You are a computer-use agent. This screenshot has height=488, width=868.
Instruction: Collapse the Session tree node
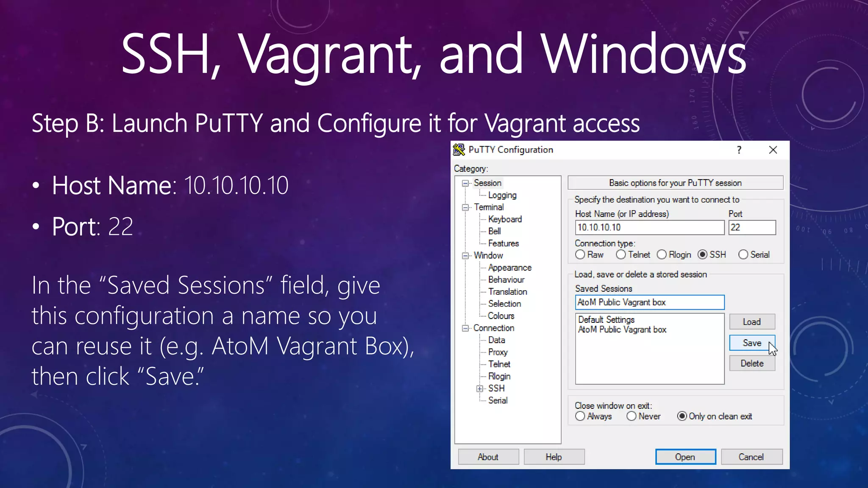click(x=465, y=183)
